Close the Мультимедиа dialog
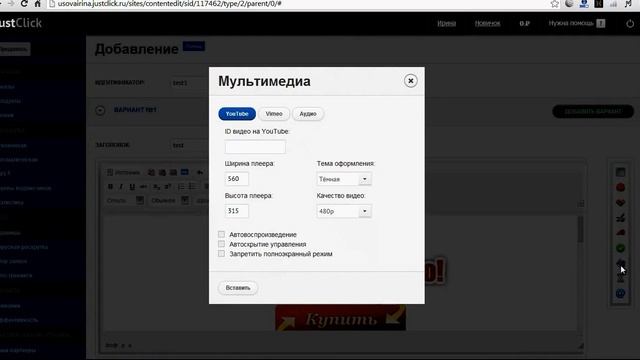 click(x=411, y=81)
